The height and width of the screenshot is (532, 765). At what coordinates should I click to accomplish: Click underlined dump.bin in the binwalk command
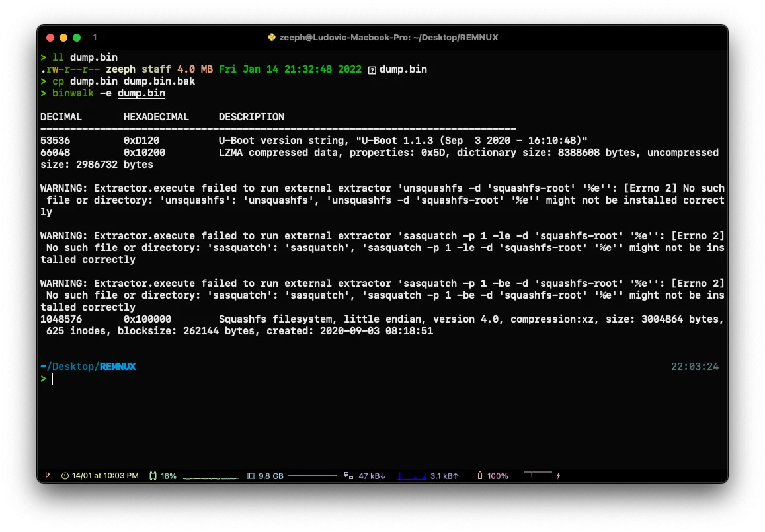pos(141,93)
